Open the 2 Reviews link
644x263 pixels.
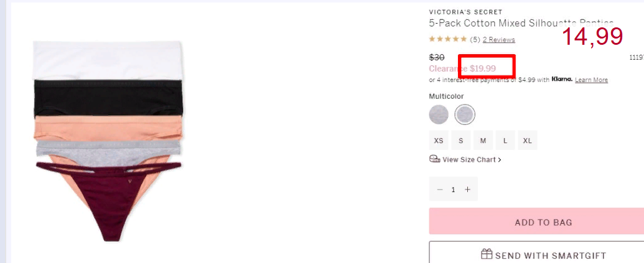(498, 40)
